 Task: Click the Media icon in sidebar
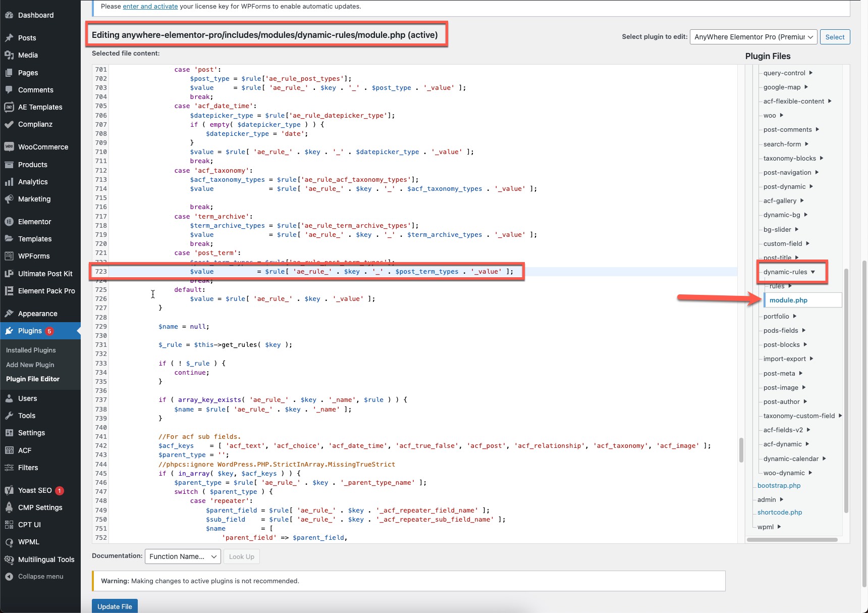coord(9,55)
